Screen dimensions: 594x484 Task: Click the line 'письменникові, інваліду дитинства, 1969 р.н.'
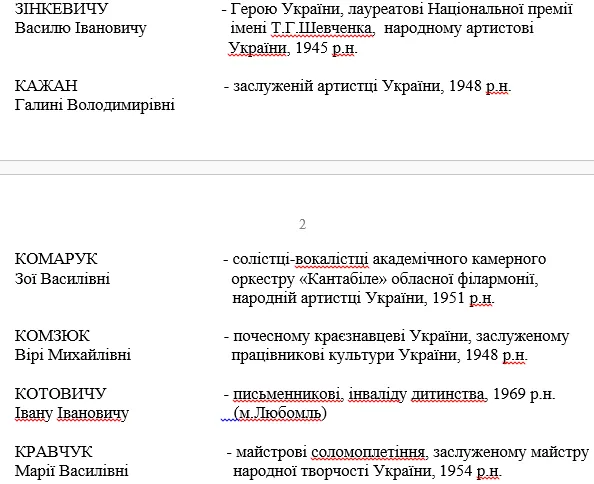coord(394,394)
